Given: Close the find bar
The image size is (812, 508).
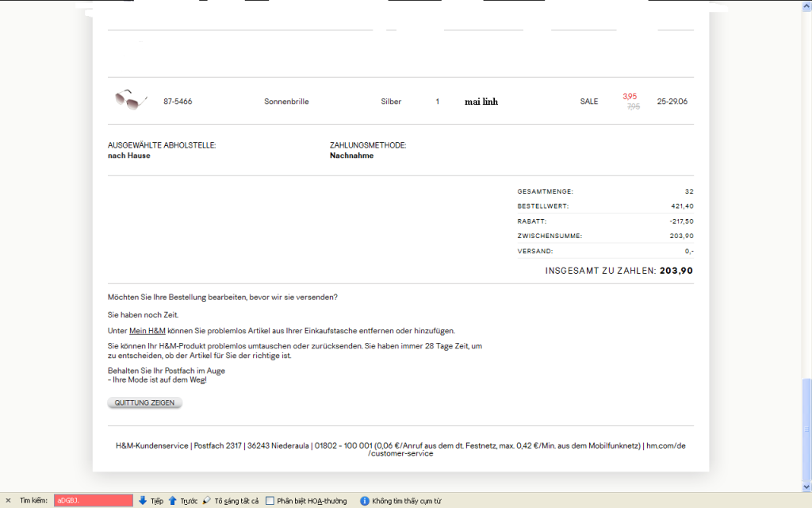Looking at the screenshot, I should click(x=8, y=501).
